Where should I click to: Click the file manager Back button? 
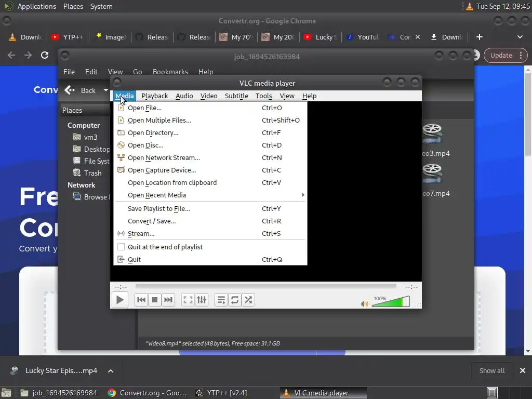[81, 90]
